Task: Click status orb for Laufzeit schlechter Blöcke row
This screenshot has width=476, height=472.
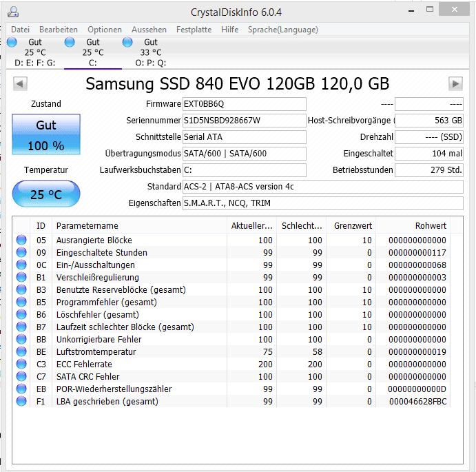Action: tap(21, 327)
